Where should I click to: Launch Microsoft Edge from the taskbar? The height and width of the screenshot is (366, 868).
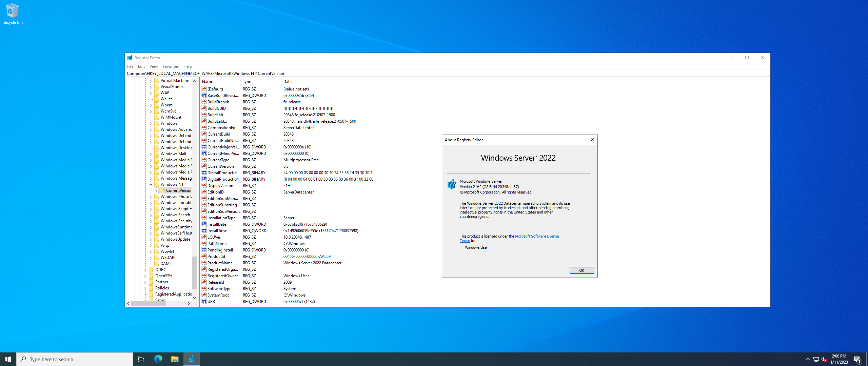(x=158, y=359)
